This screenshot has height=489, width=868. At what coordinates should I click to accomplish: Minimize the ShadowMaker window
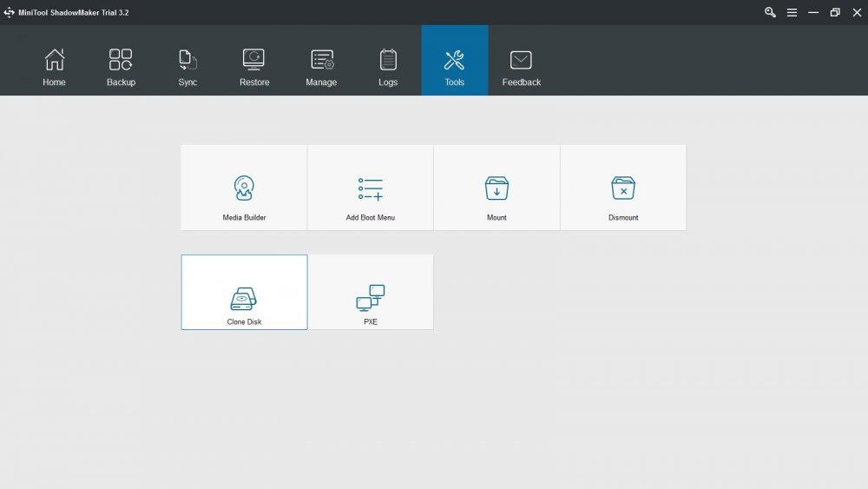pos(813,12)
